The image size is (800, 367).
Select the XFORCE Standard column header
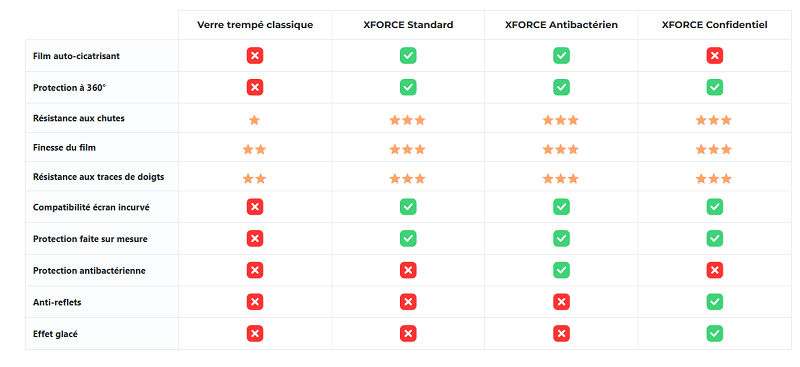point(408,25)
